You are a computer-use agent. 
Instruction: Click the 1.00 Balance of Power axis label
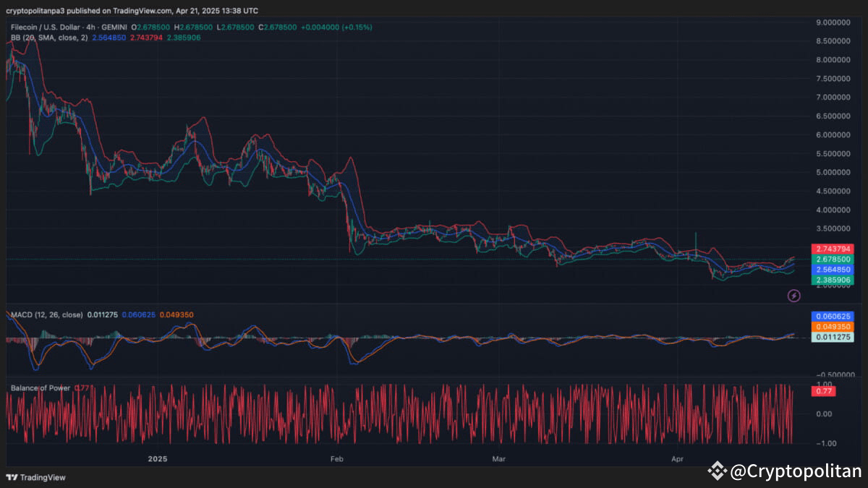pyautogui.click(x=824, y=384)
